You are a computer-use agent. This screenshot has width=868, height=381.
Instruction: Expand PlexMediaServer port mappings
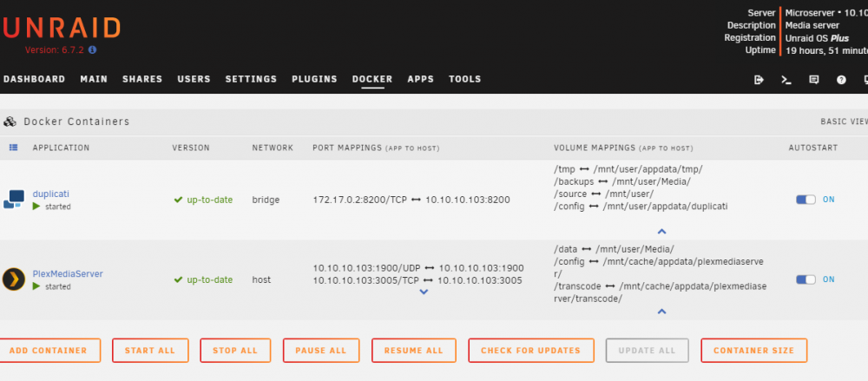[x=424, y=292]
